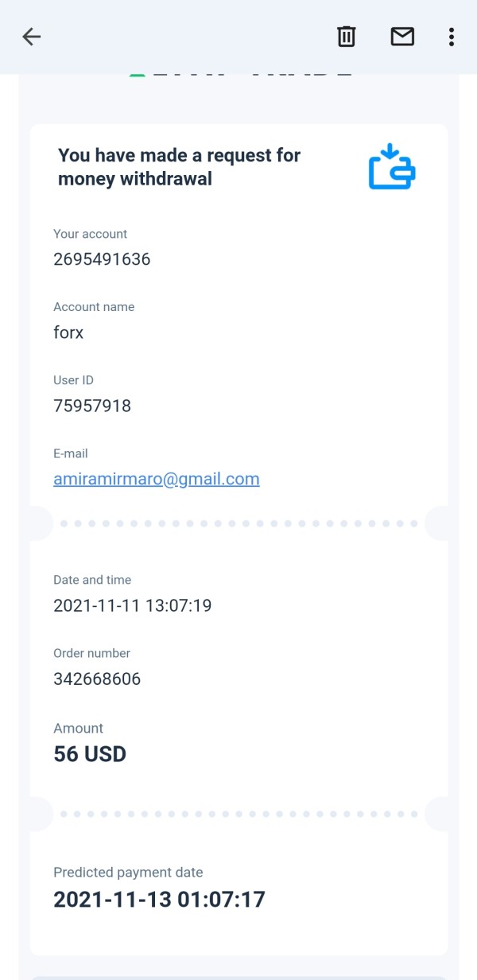
Task: Tap the "Predicted payment date" label
Action: click(128, 873)
